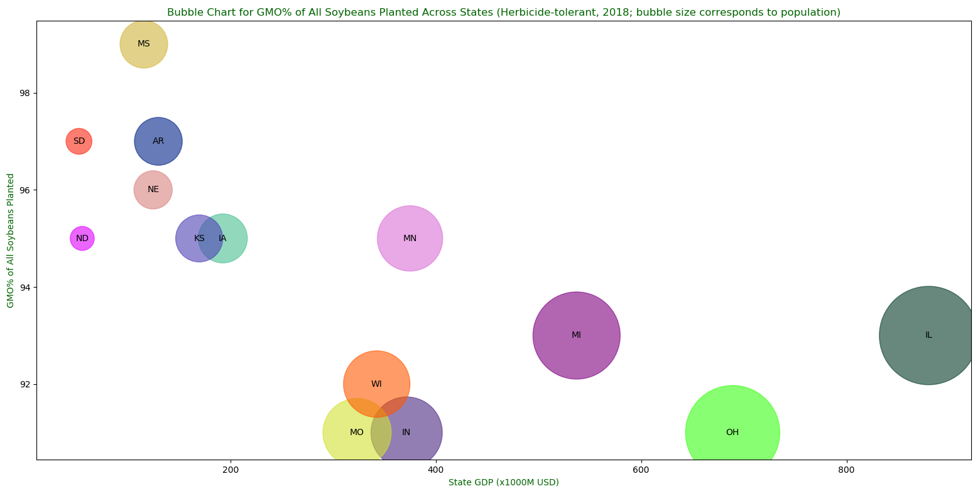
Task: Click the magenta ND bubble
Action: point(82,239)
